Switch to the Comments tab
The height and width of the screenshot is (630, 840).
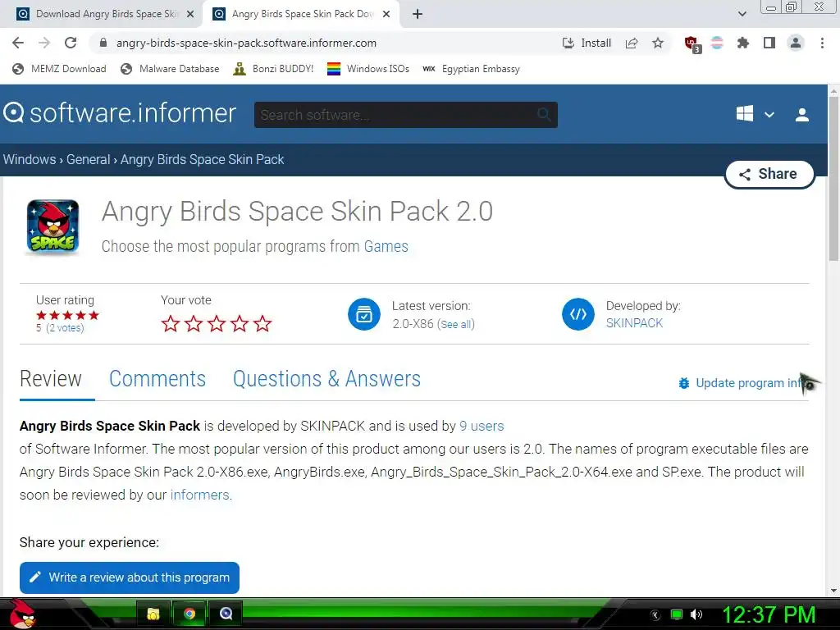(x=157, y=379)
